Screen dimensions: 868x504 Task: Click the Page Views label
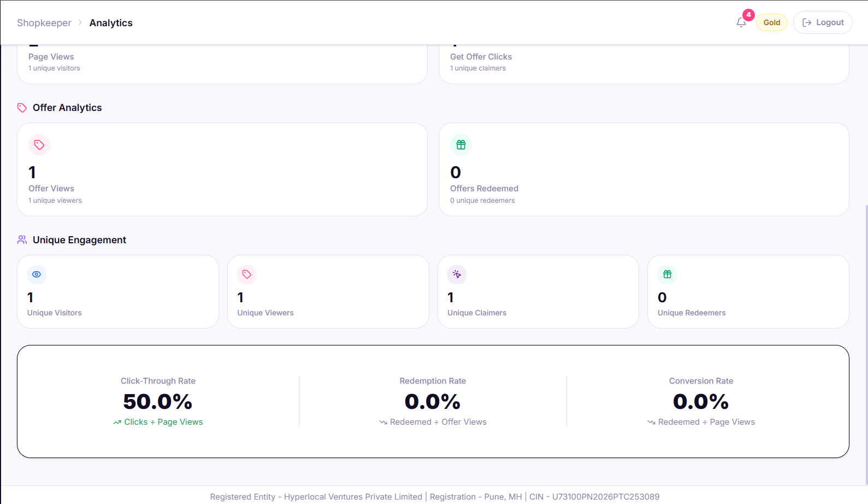51,57
